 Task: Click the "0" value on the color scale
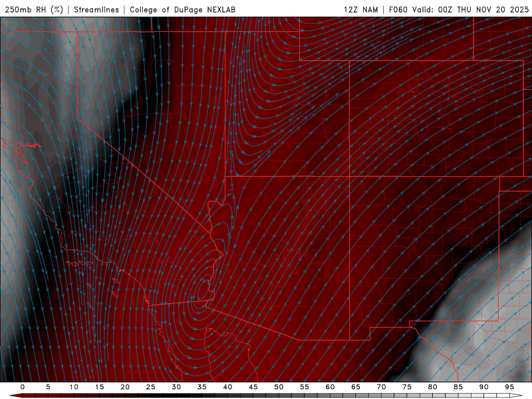click(23, 387)
